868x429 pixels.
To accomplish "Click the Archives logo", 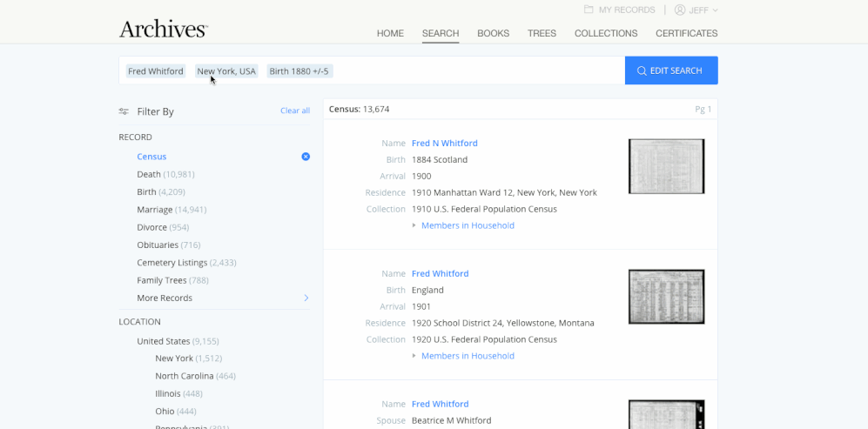I will (x=164, y=29).
